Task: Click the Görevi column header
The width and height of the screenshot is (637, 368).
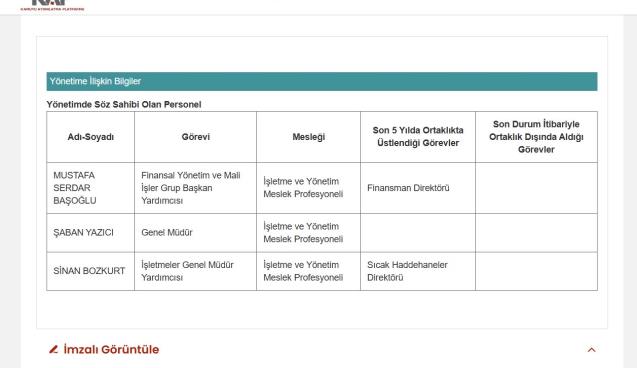Action: 195,137
